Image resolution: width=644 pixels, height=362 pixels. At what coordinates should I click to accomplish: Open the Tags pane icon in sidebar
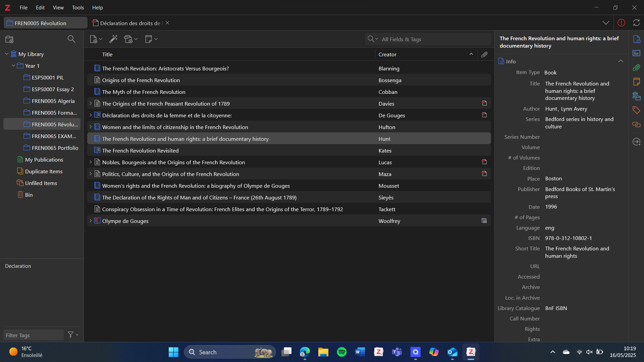point(636,110)
